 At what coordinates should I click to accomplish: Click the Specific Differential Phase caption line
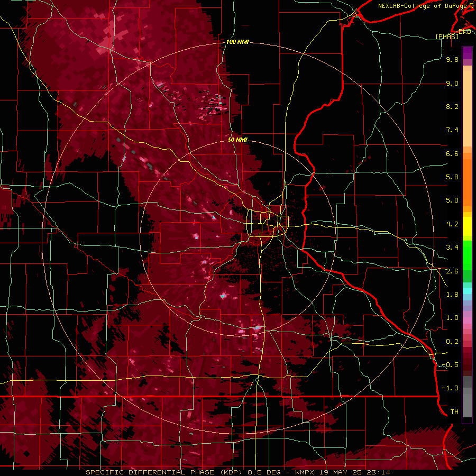coord(238,472)
